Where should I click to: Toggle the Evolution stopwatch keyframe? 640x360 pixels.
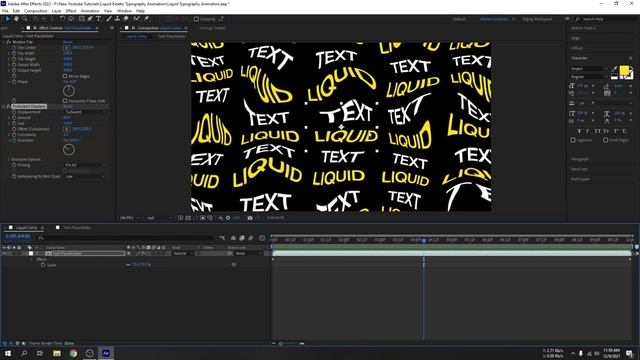point(14,140)
